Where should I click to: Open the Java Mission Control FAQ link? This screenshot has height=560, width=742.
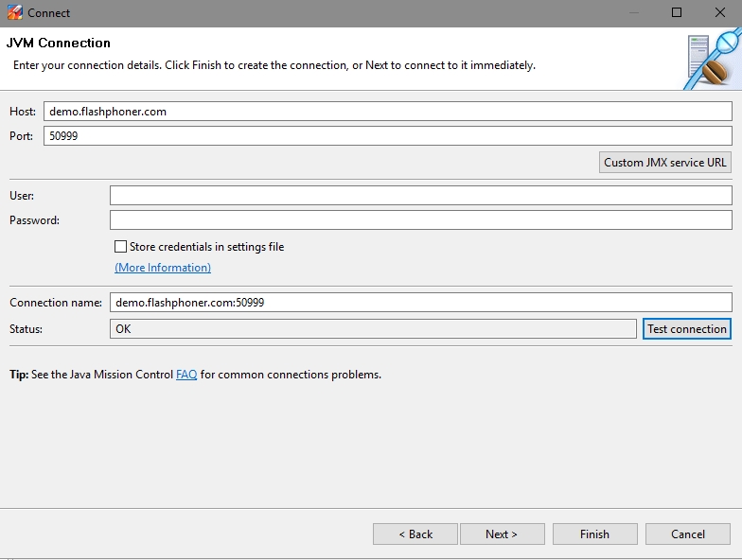[x=186, y=375]
